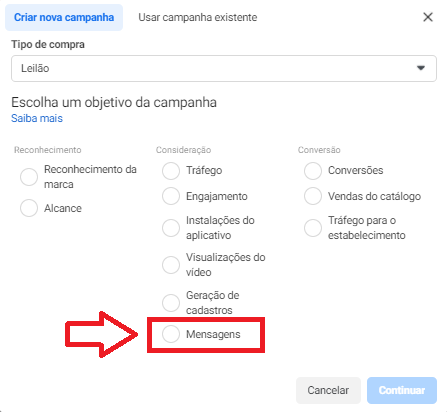This screenshot has width=447, height=412.
Task: Close the campaign dialog with X icon
Action: tap(428, 17)
